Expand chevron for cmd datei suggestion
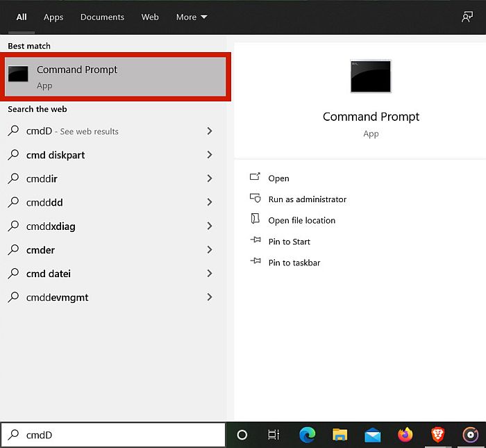Viewport: 486px width, 448px height. [x=210, y=273]
